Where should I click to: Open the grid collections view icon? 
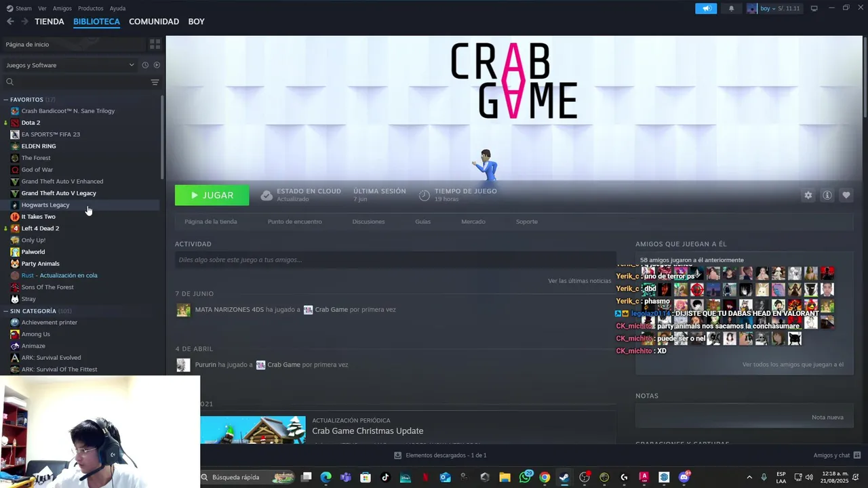coord(155,44)
